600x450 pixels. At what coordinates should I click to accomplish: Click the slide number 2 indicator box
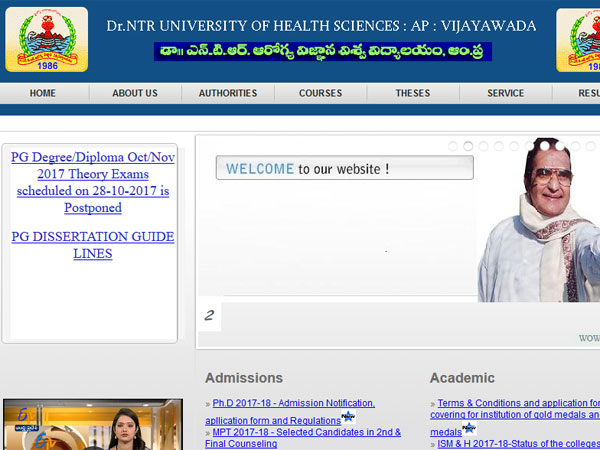coord(210,316)
